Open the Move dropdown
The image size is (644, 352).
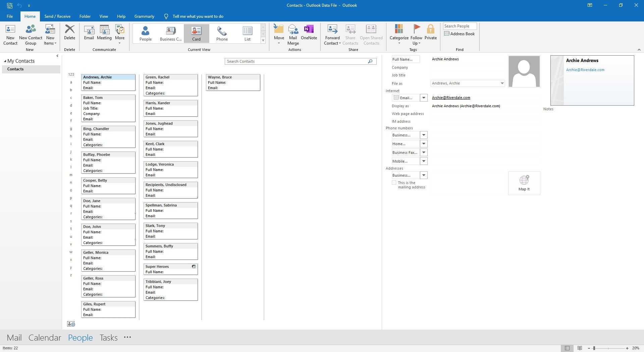[279, 35]
